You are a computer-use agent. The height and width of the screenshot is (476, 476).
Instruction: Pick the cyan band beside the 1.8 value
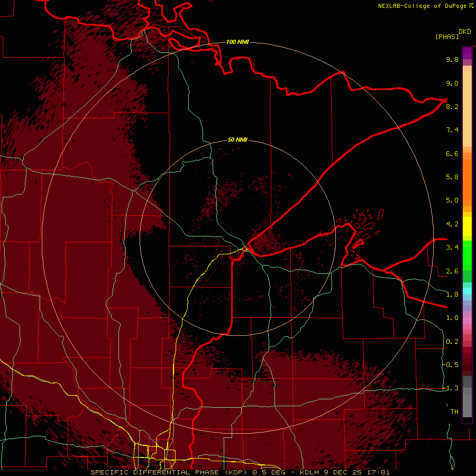tap(467, 291)
